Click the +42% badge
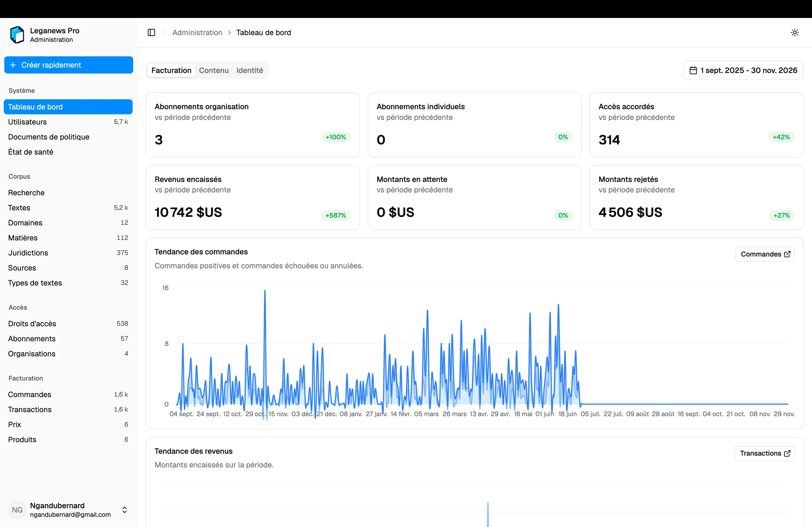Screen dimensions: 812x527 click(x=781, y=137)
